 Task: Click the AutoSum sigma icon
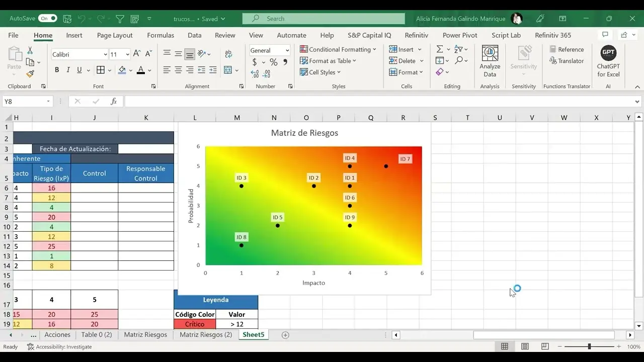coord(440,49)
